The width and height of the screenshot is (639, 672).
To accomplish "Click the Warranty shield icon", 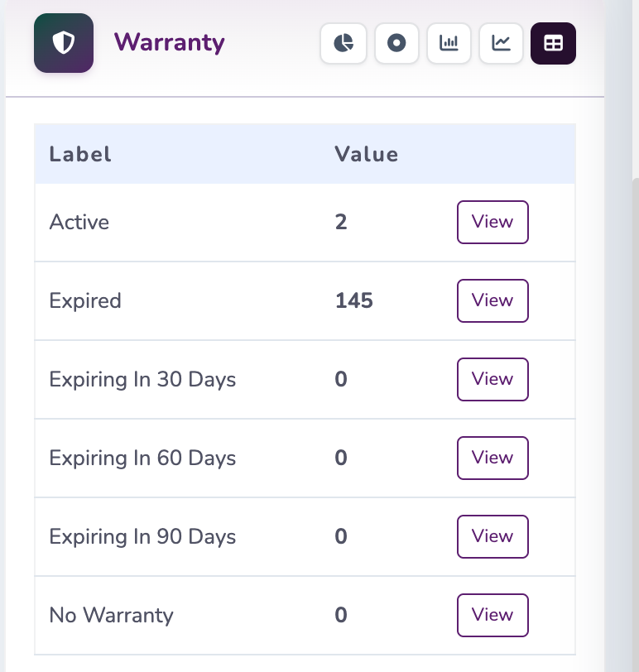I will (x=64, y=43).
